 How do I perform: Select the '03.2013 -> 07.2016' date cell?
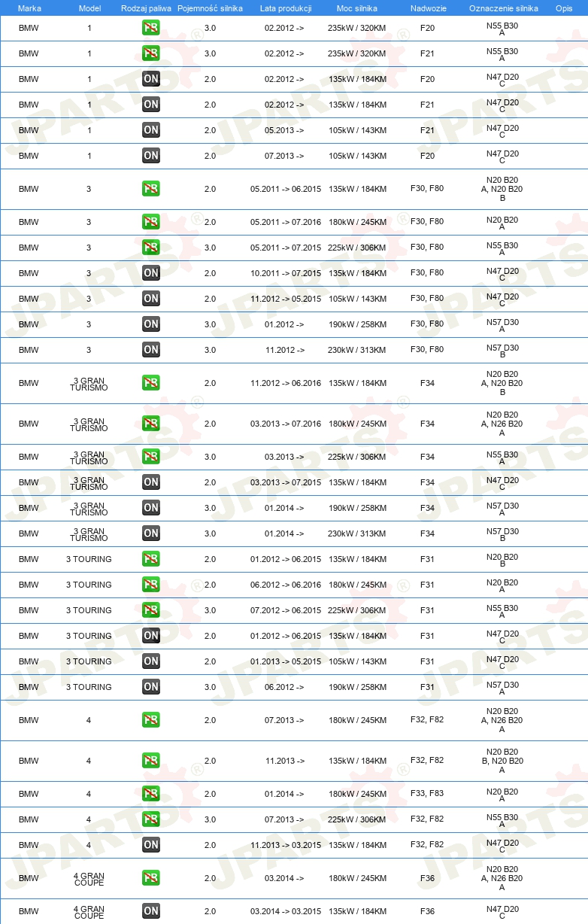pos(286,424)
